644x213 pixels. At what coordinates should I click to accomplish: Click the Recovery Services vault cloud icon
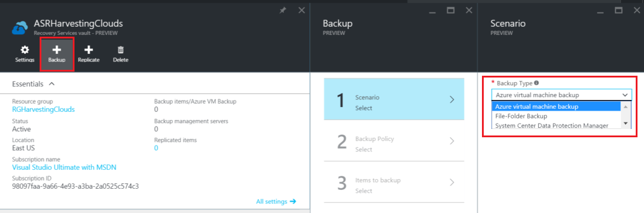coord(20,28)
